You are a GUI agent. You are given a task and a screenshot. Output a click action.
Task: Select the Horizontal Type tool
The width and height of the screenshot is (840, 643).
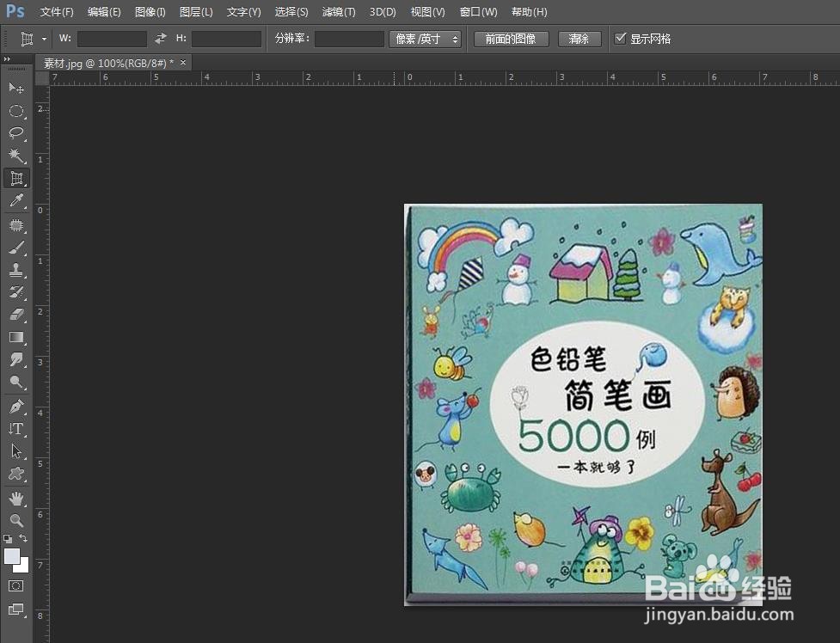point(15,430)
